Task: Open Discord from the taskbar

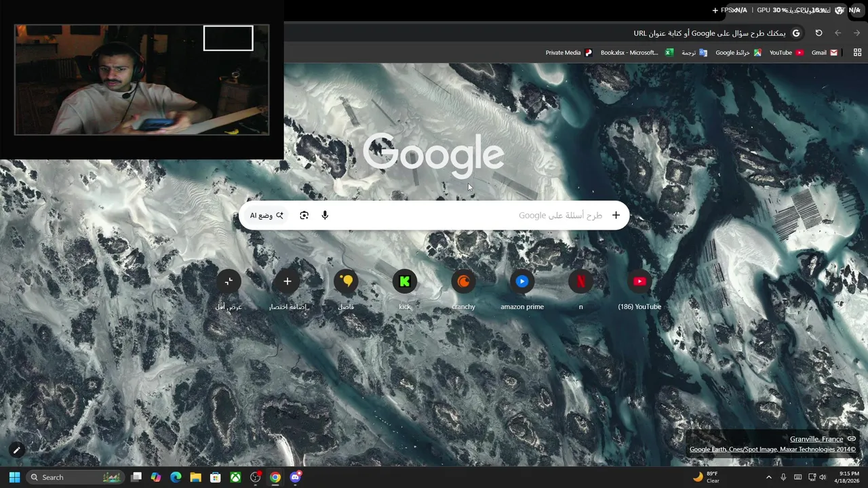Action: (x=295, y=477)
